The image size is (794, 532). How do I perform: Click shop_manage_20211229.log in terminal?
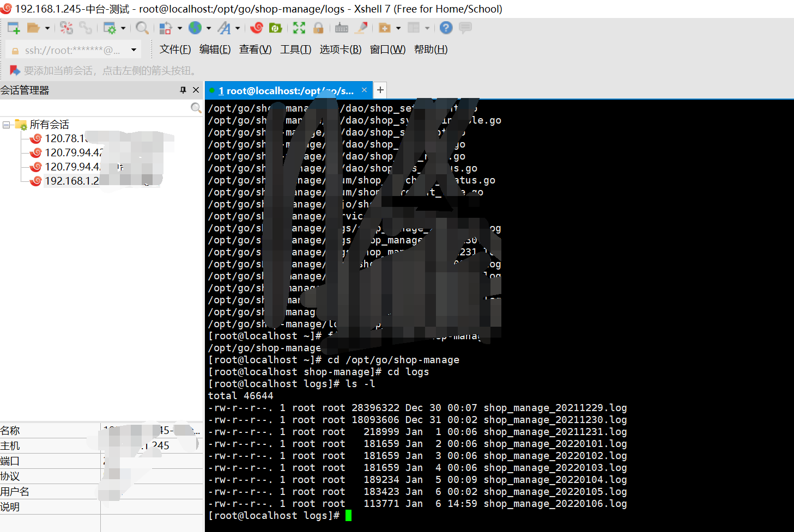tap(555, 408)
